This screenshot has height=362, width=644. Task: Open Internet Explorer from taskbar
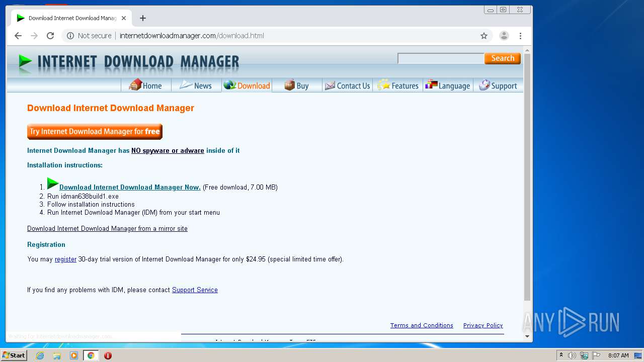(40, 355)
